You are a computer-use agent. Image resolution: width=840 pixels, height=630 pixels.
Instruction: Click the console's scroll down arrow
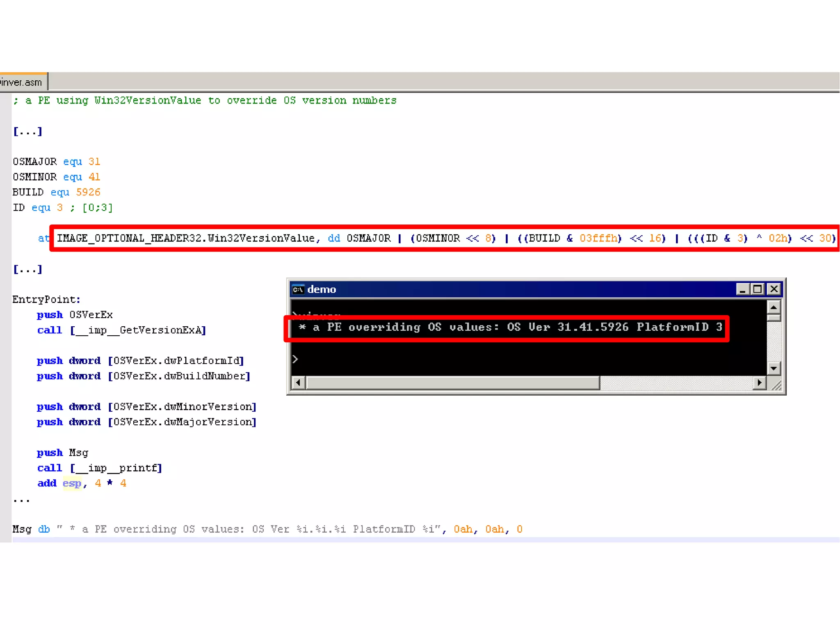point(774,368)
